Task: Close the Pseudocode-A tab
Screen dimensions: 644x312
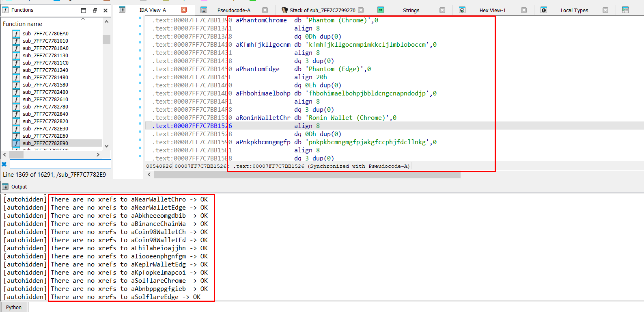Action: tap(265, 10)
